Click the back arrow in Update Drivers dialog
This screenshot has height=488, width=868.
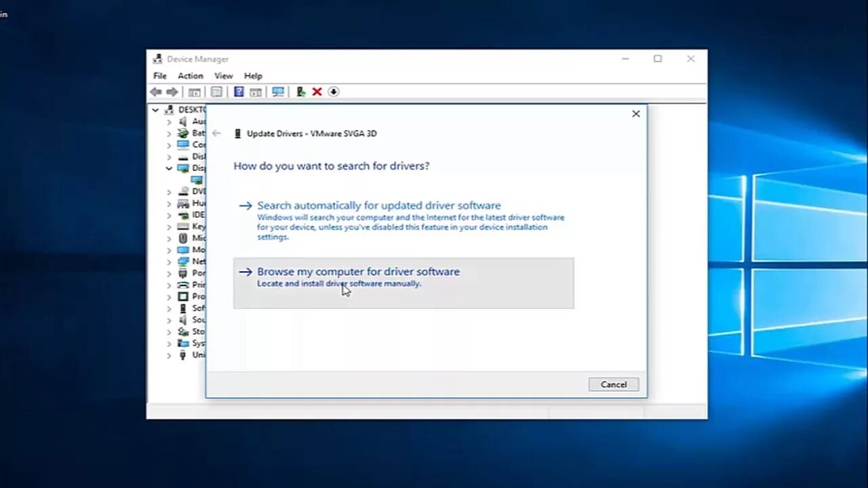[216, 134]
